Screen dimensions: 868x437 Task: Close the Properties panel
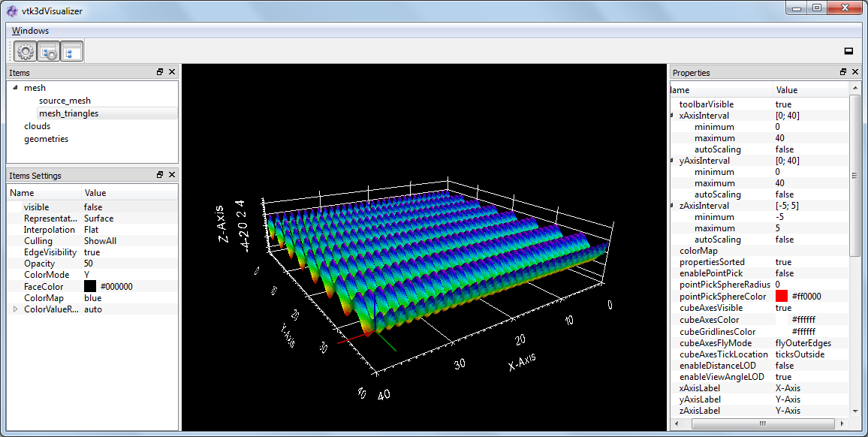point(855,72)
